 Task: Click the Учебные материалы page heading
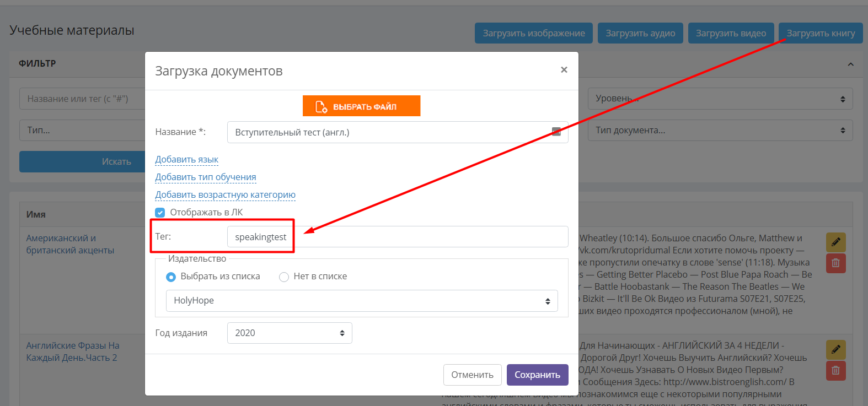72,30
